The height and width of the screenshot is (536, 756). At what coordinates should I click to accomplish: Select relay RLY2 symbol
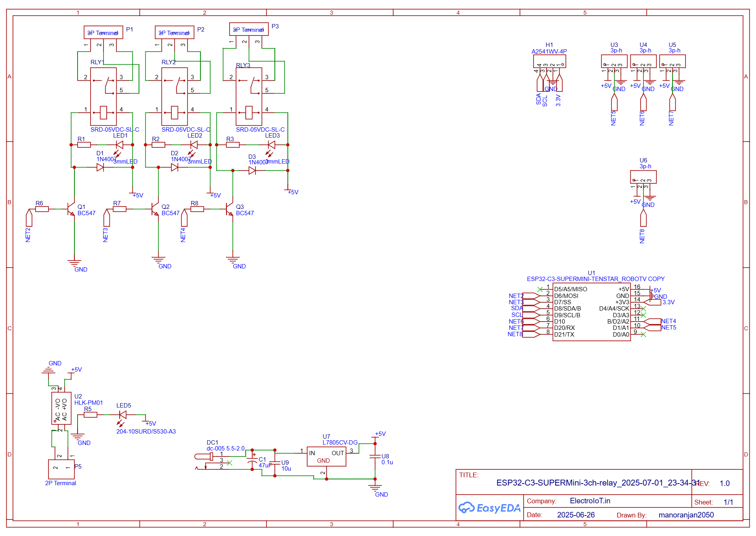point(174,97)
